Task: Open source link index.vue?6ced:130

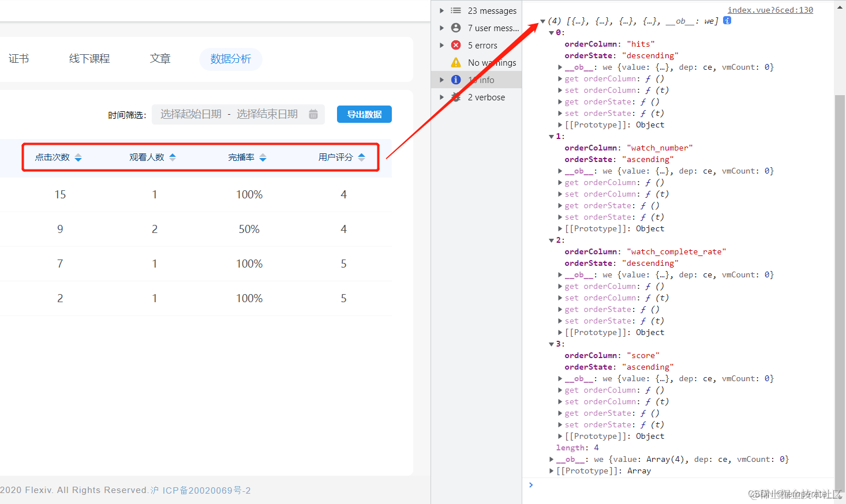Action: [x=770, y=10]
